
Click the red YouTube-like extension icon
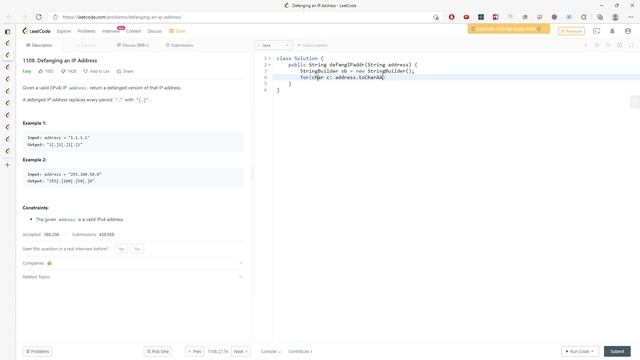[x=466, y=17]
